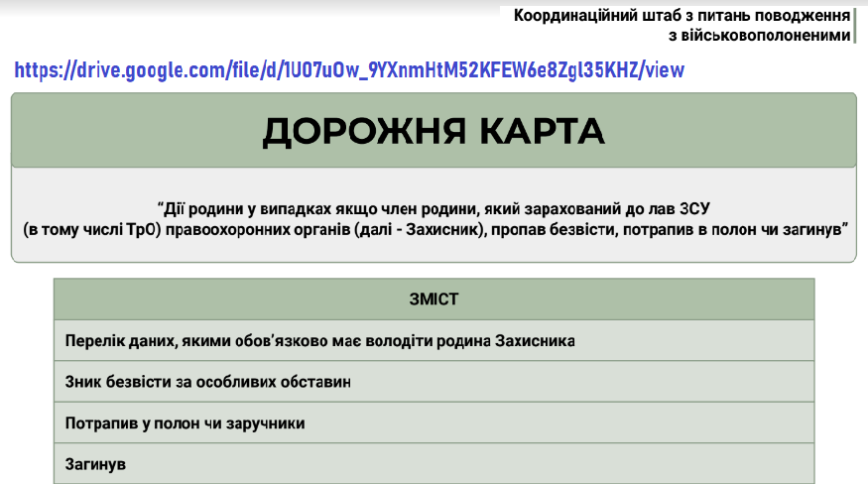Screen dimensions: 868x484
Task: Open the Google Drive file link
Action: [348, 70]
